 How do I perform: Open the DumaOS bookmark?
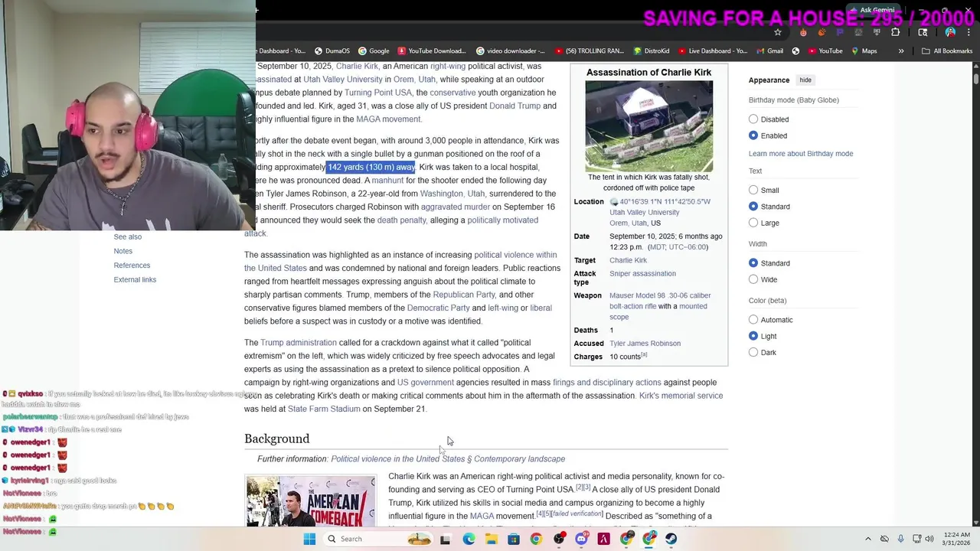tap(332, 51)
